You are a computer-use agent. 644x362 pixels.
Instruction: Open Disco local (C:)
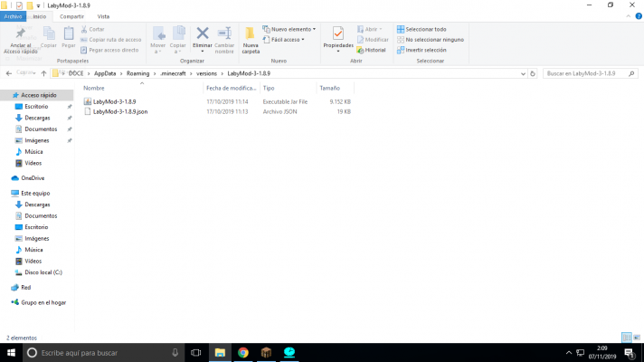pyautogui.click(x=43, y=272)
